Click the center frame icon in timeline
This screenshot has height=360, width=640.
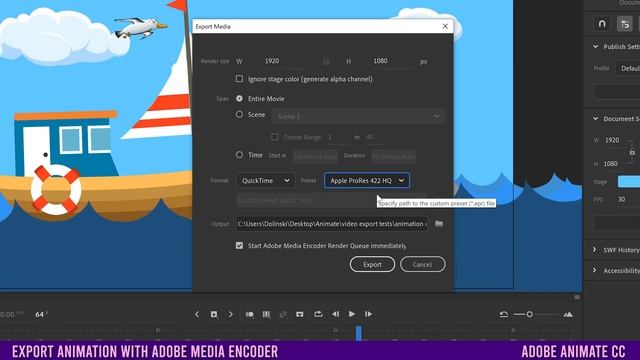click(300, 314)
